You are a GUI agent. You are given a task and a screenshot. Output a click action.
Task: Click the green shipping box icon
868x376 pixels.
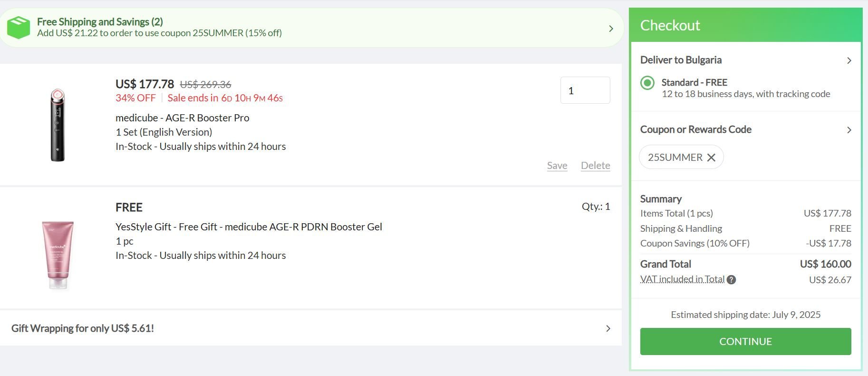(19, 28)
